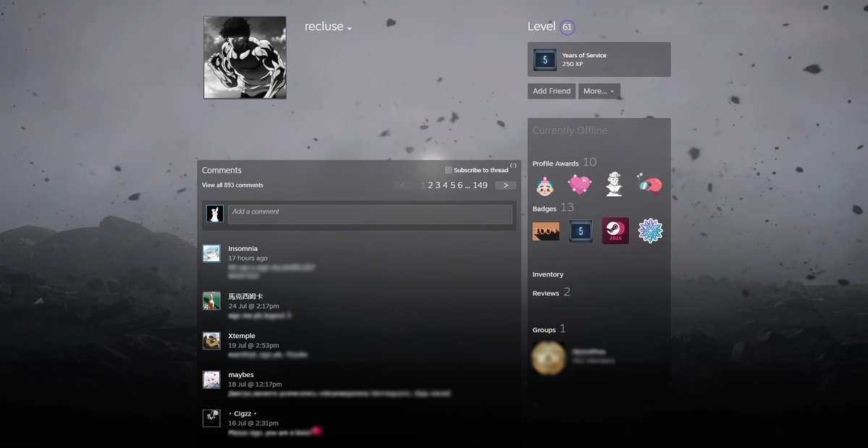Viewport: 868px width, 448px height.
Task: Open the Inventory link
Action: (548, 274)
